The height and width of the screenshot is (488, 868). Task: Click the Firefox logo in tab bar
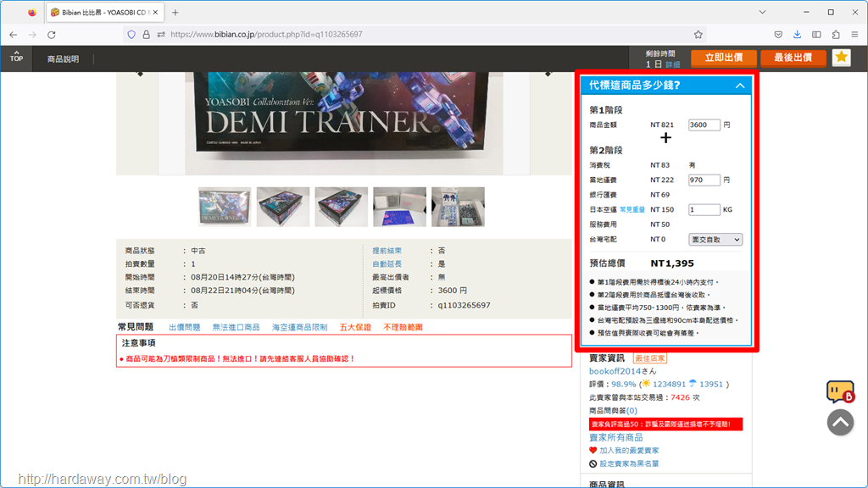[32, 12]
